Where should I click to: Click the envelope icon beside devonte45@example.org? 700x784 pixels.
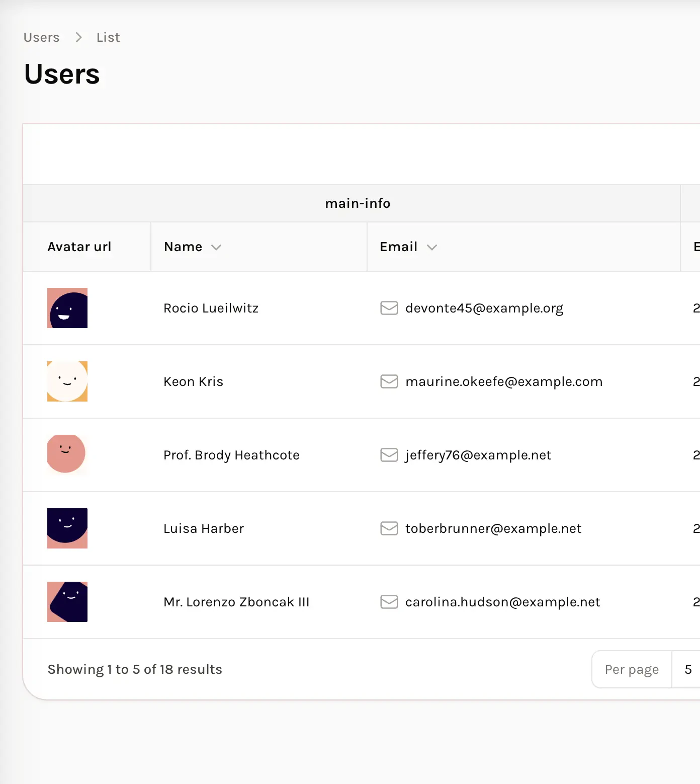click(389, 308)
